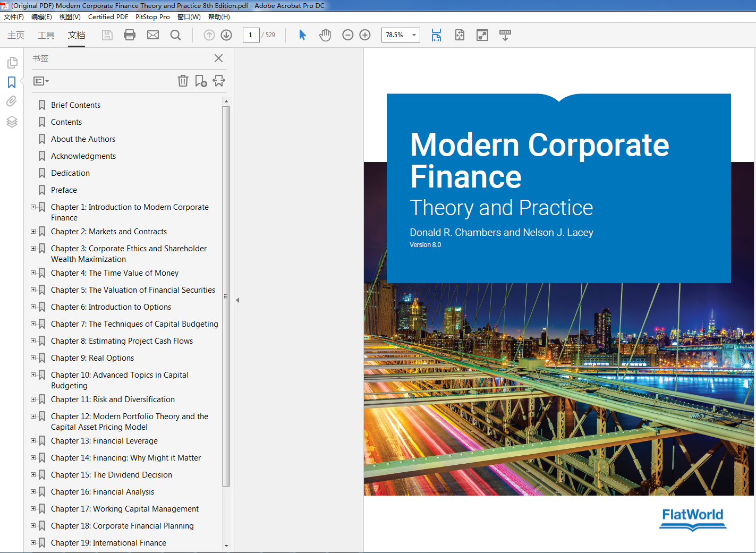
Task: Go to previous page up arrow
Action: pos(209,35)
